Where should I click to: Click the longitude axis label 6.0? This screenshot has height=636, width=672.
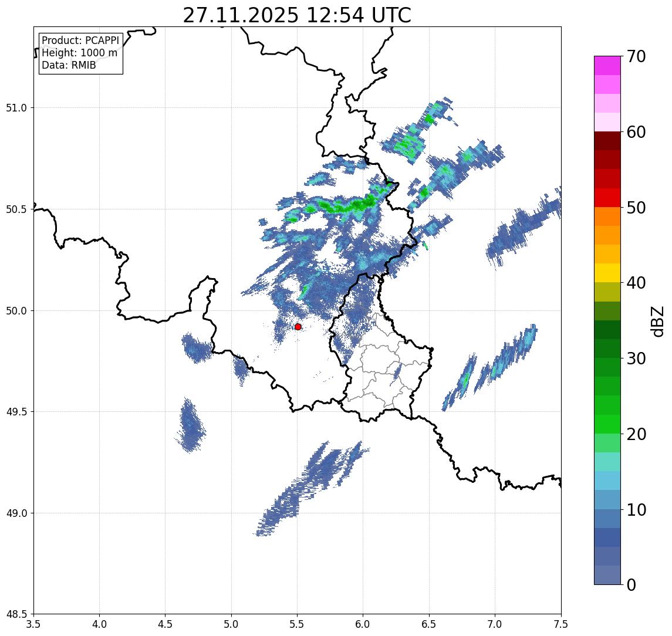point(363,624)
